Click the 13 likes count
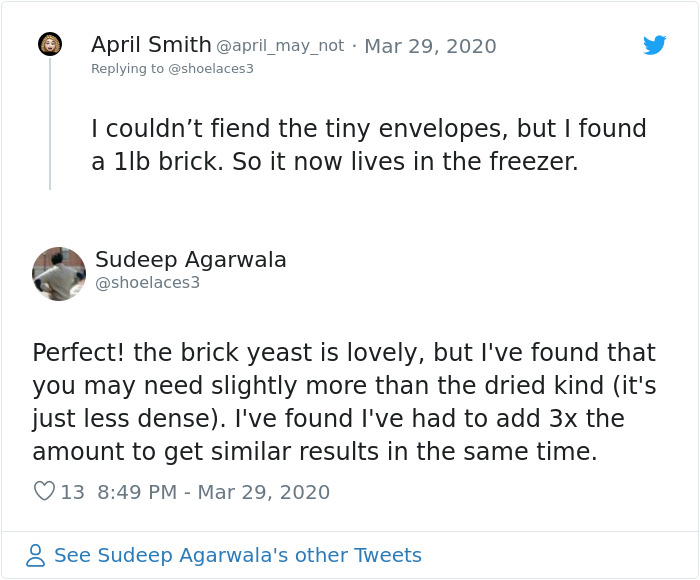Screen dimensions: 700x580 pyautogui.click(x=72, y=492)
